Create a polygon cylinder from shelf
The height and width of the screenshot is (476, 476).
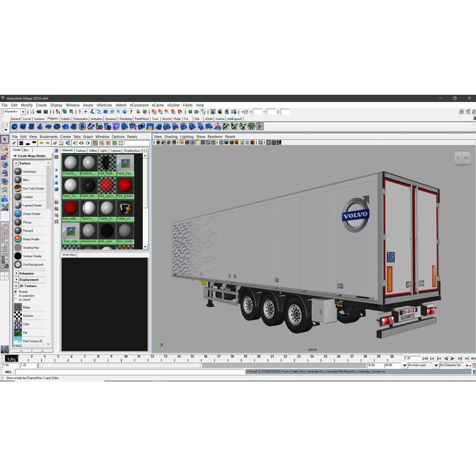[x=31, y=126]
